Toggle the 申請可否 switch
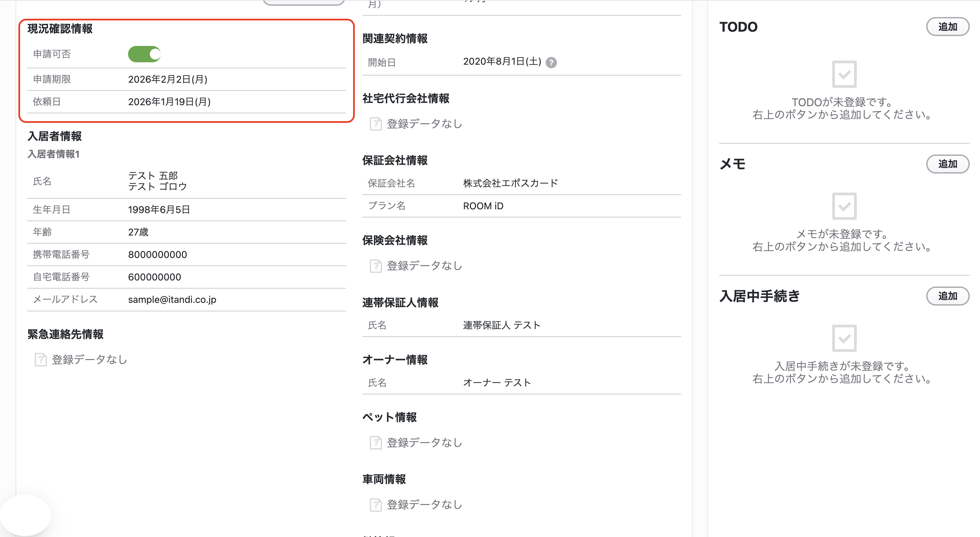This screenshot has height=537, width=980. (x=144, y=54)
